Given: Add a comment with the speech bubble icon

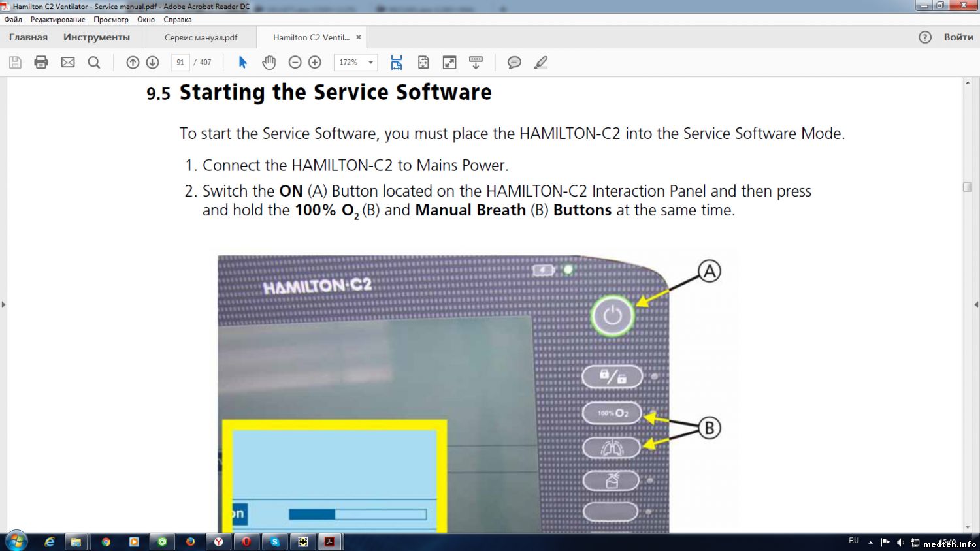Looking at the screenshot, I should 514,63.
